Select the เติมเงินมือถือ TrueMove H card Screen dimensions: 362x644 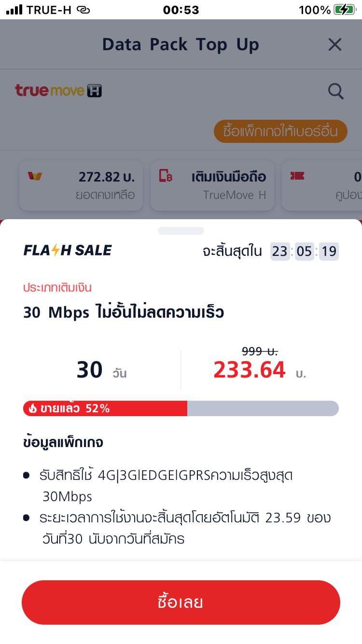click(212, 185)
